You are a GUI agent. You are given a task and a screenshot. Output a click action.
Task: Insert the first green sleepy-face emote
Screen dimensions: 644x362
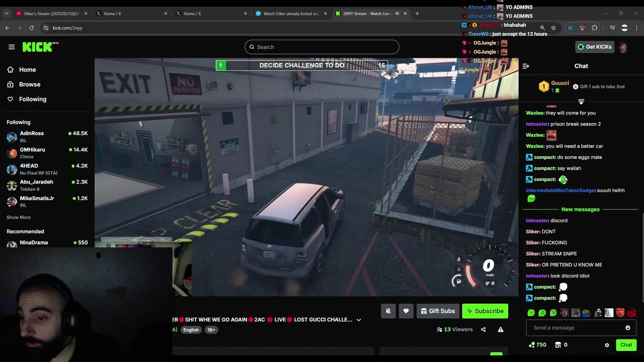[531, 313]
